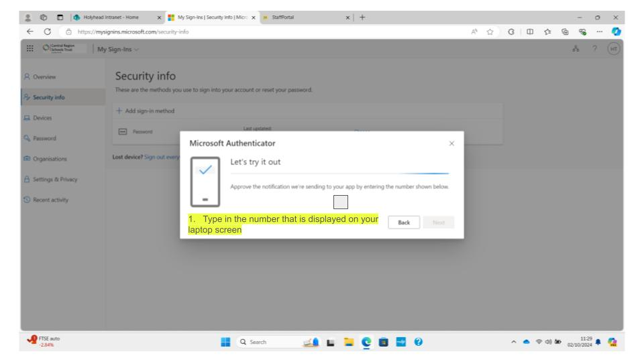This screenshot has width=644, height=362.
Task: Click the help question mark icon
Action: [594, 48]
